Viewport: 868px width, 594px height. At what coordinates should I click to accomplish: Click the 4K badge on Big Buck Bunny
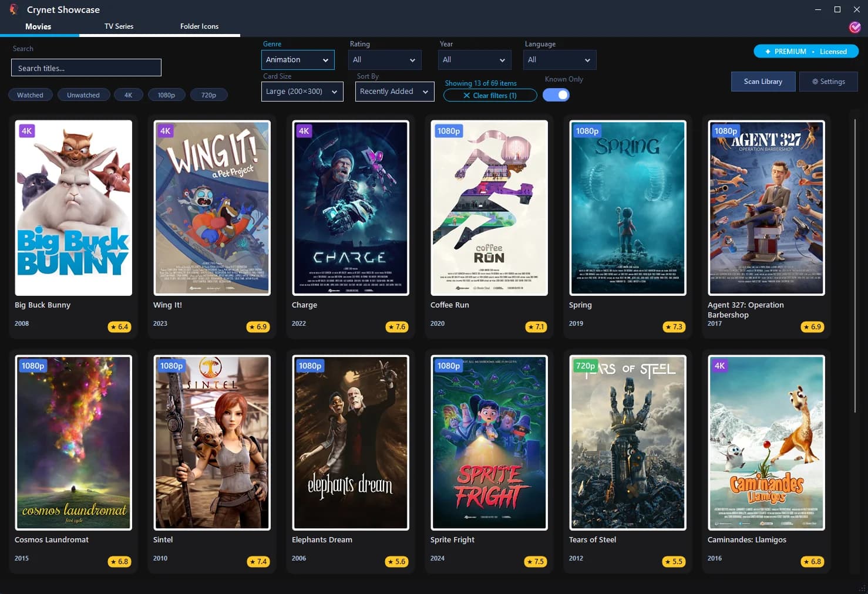(27, 131)
